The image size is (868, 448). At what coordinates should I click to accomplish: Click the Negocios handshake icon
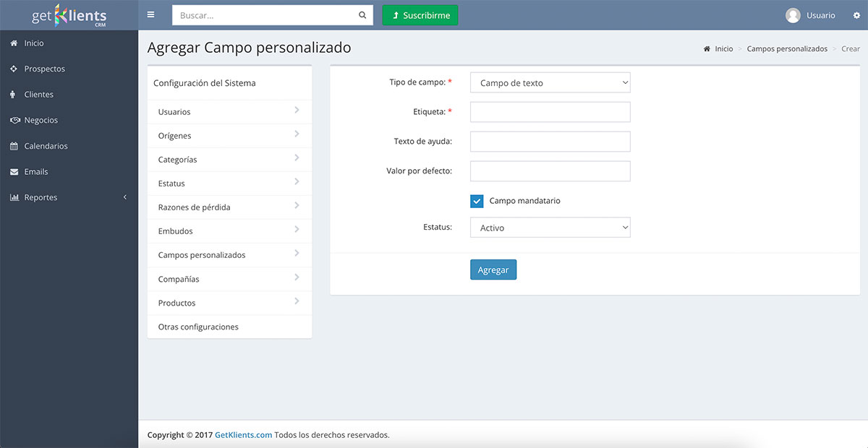pos(14,120)
